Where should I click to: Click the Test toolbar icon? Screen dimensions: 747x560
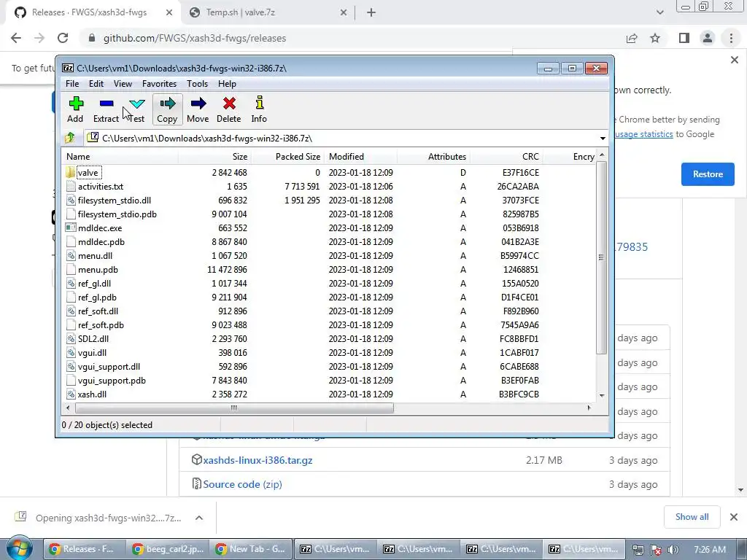pyautogui.click(x=136, y=104)
